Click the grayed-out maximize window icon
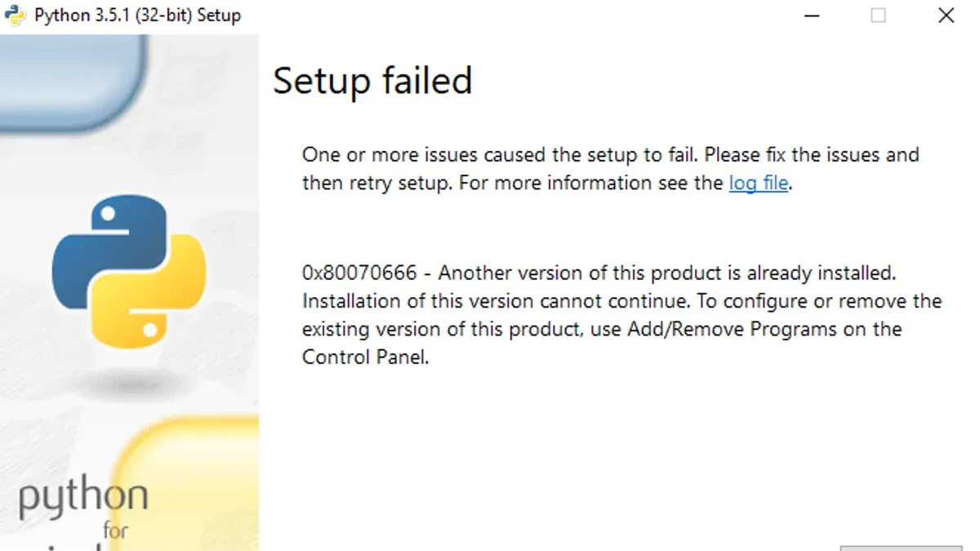The width and height of the screenshot is (980, 551). (878, 16)
